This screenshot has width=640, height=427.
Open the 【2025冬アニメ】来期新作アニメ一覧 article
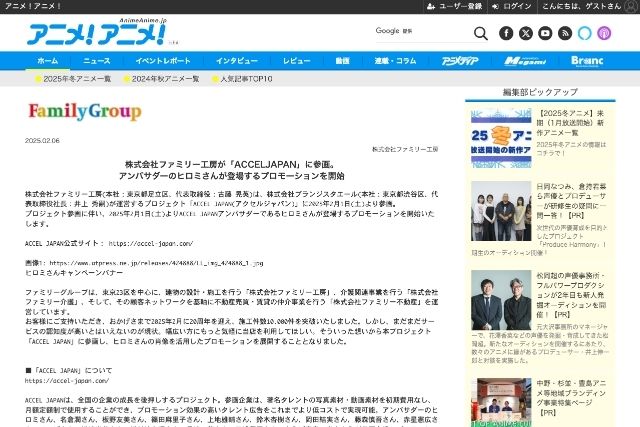click(x=570, y=123)
